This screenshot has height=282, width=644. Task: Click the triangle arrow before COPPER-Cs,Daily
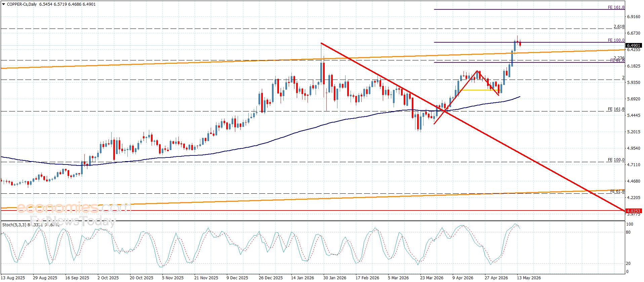click(x=3, y=4)
